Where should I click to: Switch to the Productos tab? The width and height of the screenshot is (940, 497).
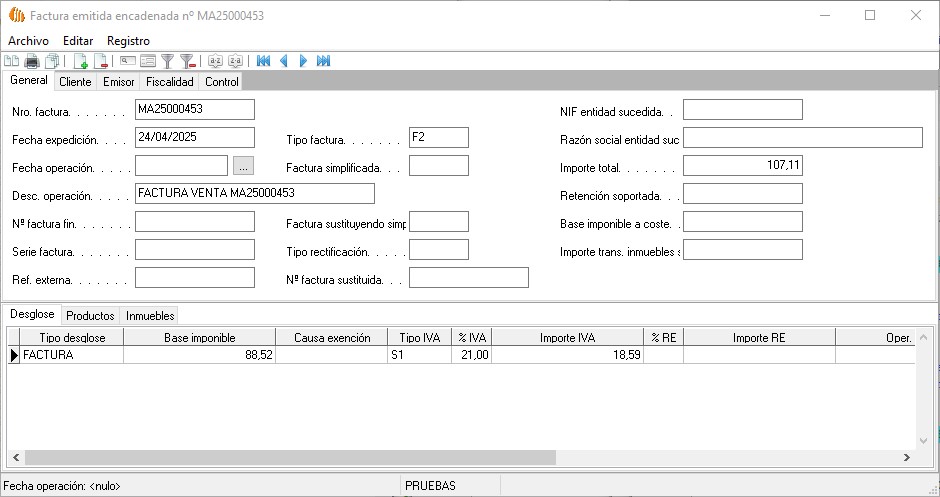90,315
